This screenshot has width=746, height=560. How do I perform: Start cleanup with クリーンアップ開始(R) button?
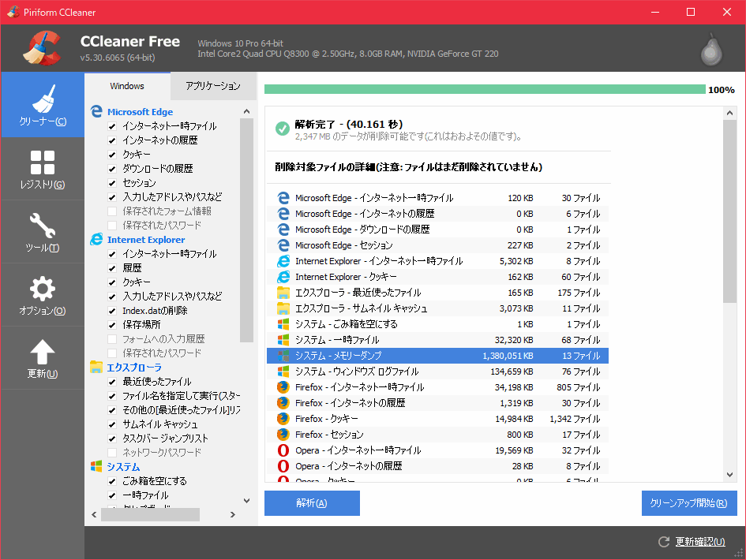689,503
